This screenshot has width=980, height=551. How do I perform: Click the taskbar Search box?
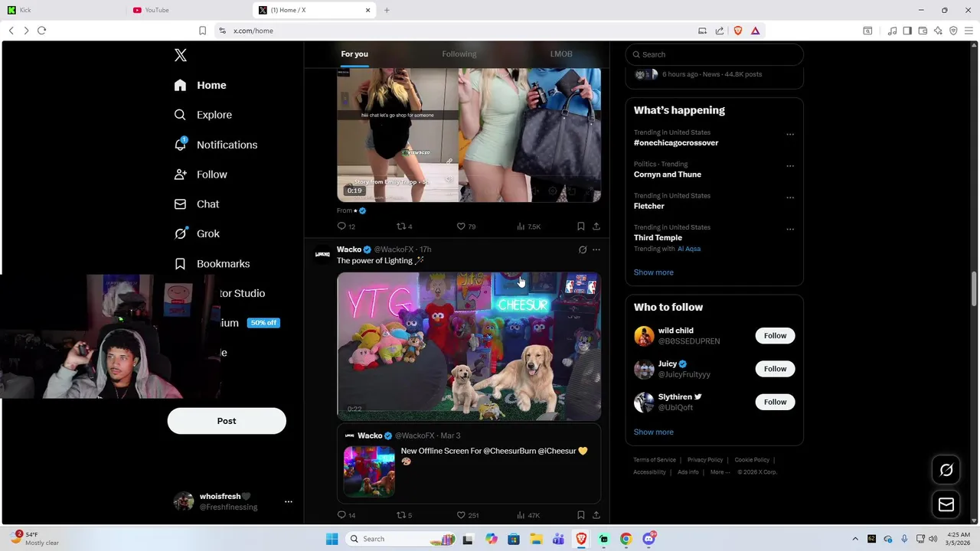[x=403, y=539]
